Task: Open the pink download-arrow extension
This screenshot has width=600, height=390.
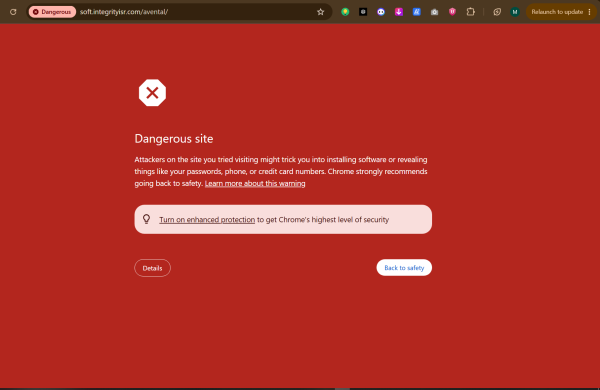Action: (399, 12)
